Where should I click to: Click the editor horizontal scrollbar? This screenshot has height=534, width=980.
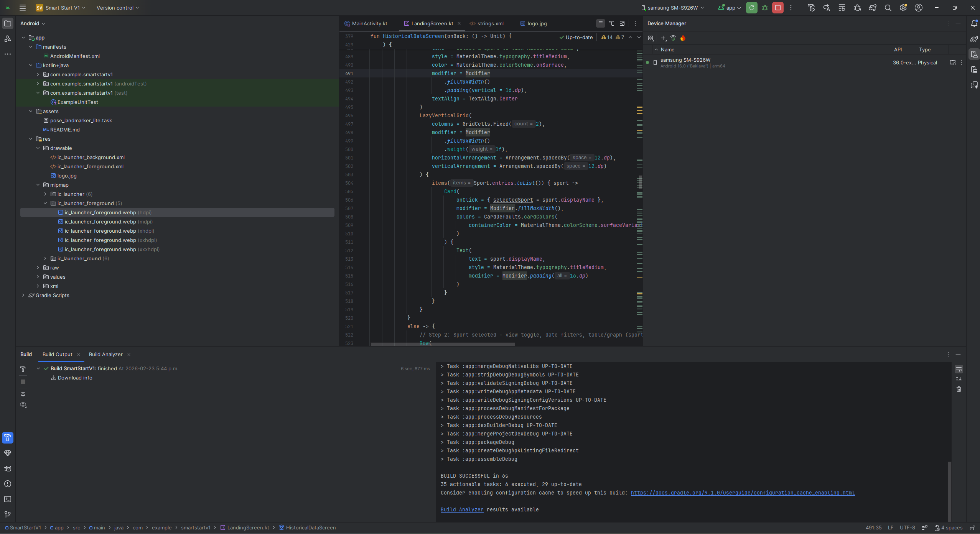(x=443, y=344)
